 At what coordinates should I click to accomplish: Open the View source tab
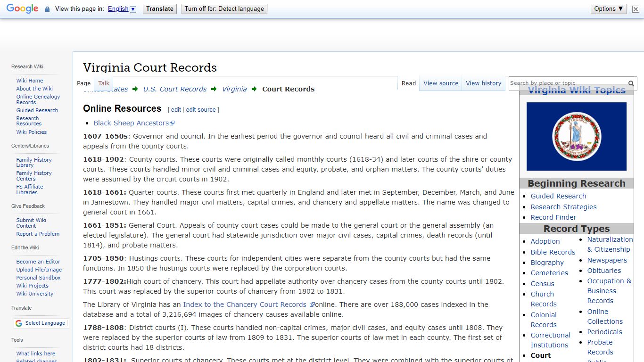(x=441, y=83)
